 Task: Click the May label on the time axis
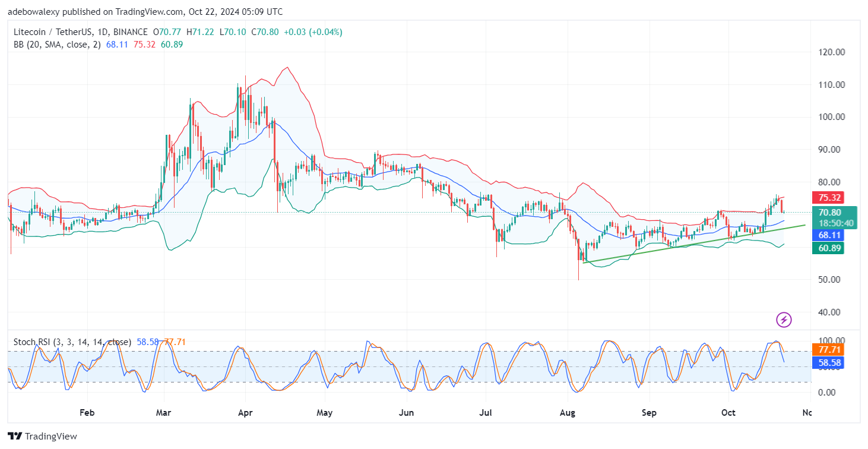pyautogui.click(x=324, y=412)
